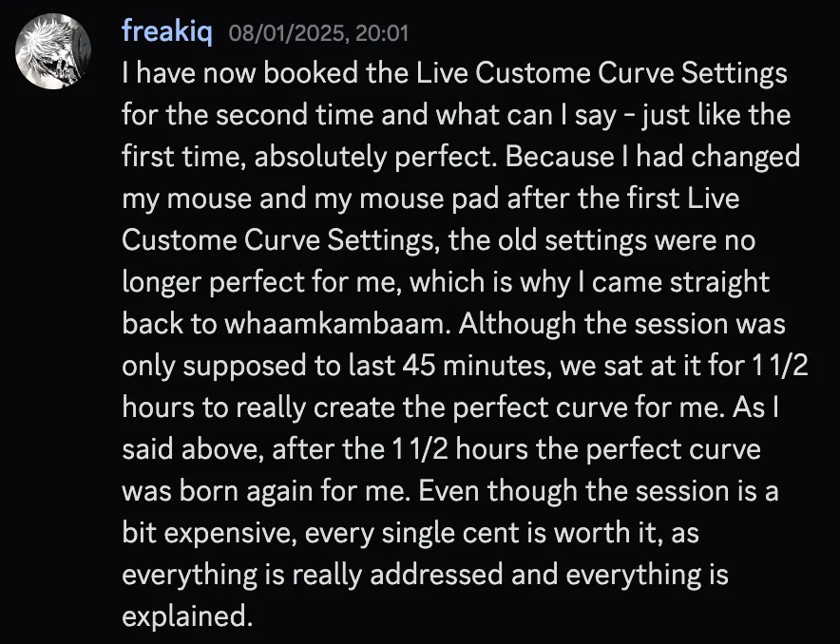Click the words "said above"
Screen dimensions: 840x644
(190, 449)
